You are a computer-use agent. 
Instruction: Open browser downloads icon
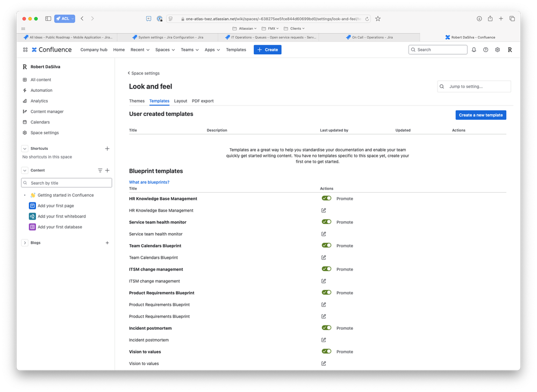479,18
